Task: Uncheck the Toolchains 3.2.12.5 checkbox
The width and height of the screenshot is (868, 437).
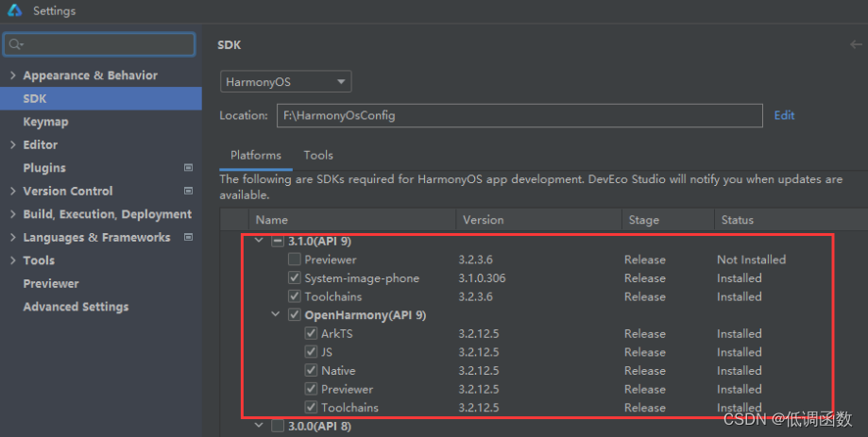Action: (311, 408)
